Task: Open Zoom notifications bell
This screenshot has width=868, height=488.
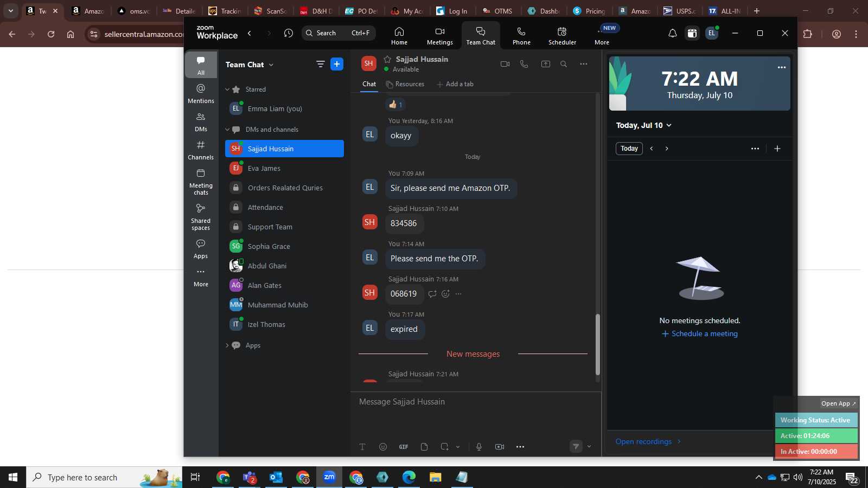Action: tap(672, 33)
